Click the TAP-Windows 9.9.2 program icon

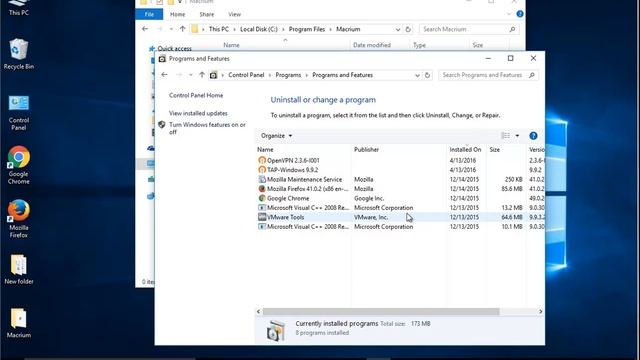(x=262, y=170)
